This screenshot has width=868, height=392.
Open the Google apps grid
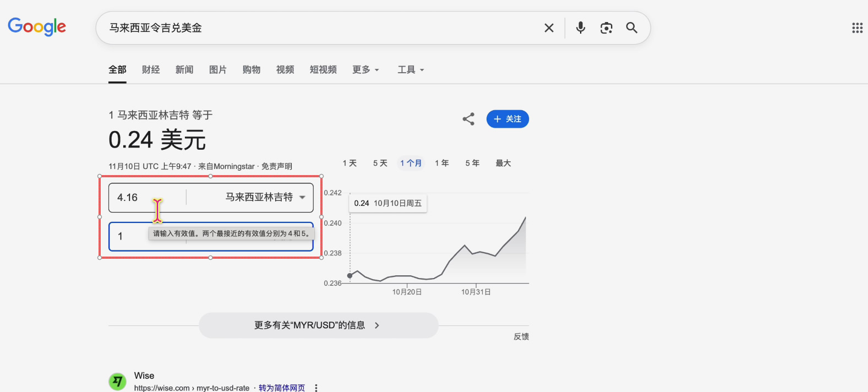pos(857,28)
